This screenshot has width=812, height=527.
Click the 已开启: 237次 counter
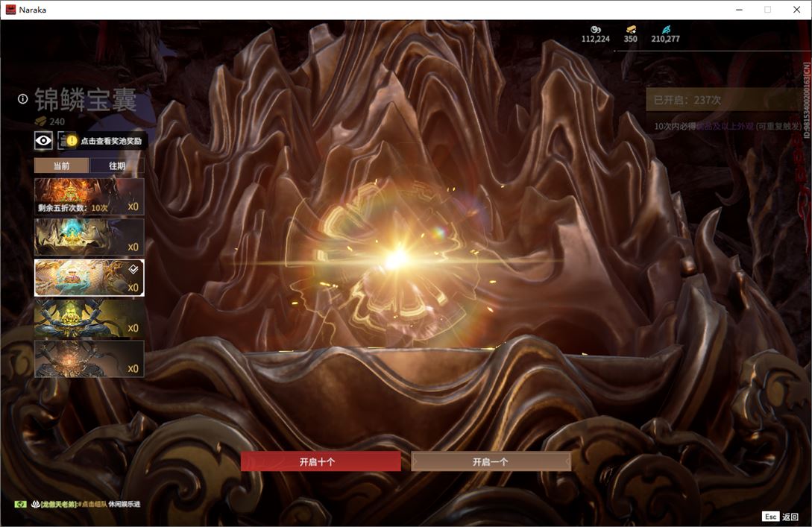coord(687,100)
